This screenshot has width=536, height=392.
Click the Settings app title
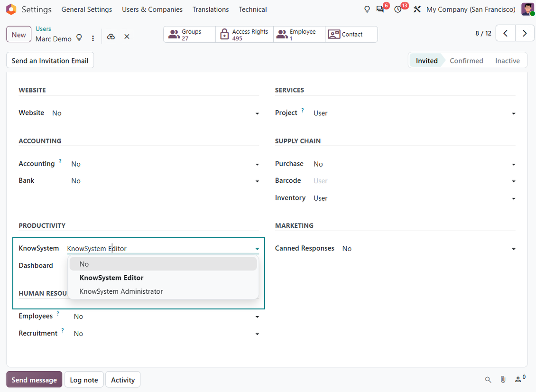coord(37,9)
